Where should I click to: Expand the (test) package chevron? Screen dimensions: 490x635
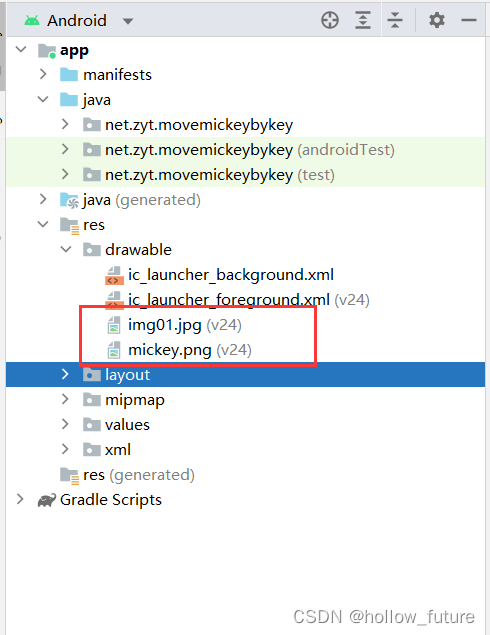point(65,174)
